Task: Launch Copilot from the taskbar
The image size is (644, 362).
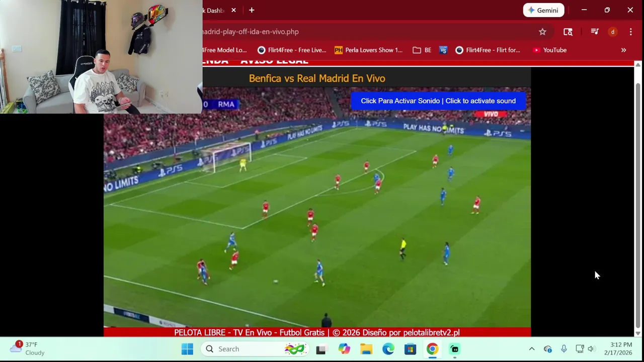Action: pos(344,349)
